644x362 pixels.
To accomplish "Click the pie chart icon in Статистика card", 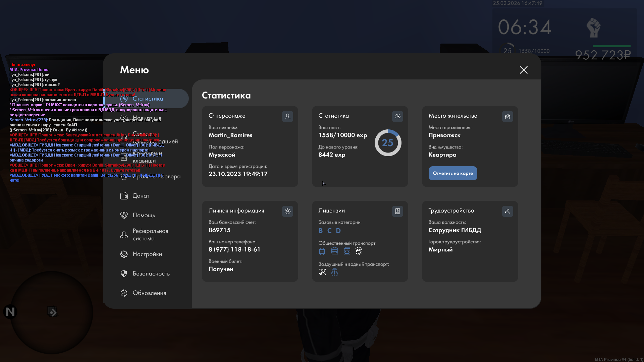I will click(397, 116).
